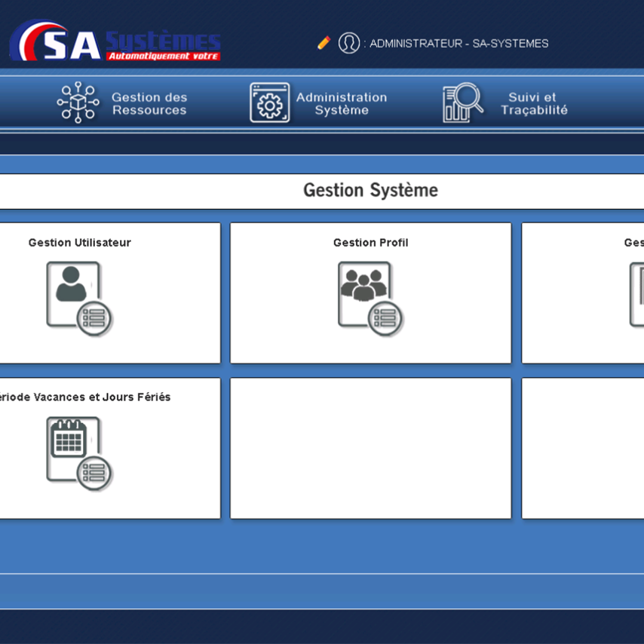Screen dimensions: 644x644
Task: Click the ADMINISTRATEUR - SA-SYSTEMES user name
Action: coord(458,44)
